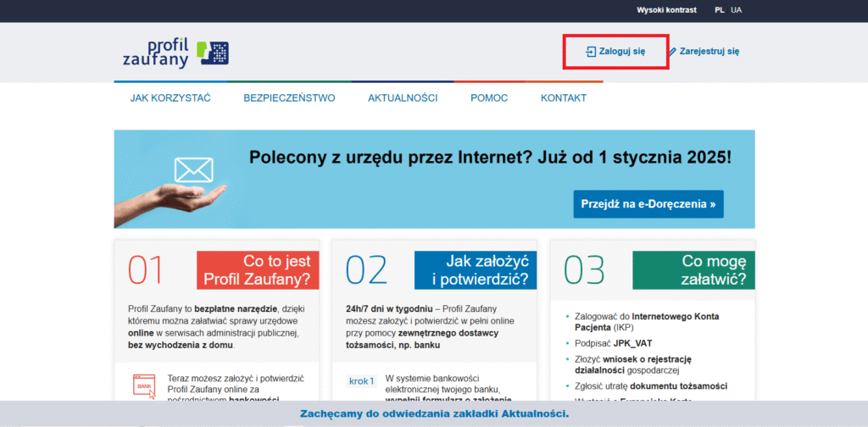This screenshot has width=868, height=427.
Task: Click the large 01 card number
Action: [146, 270]
